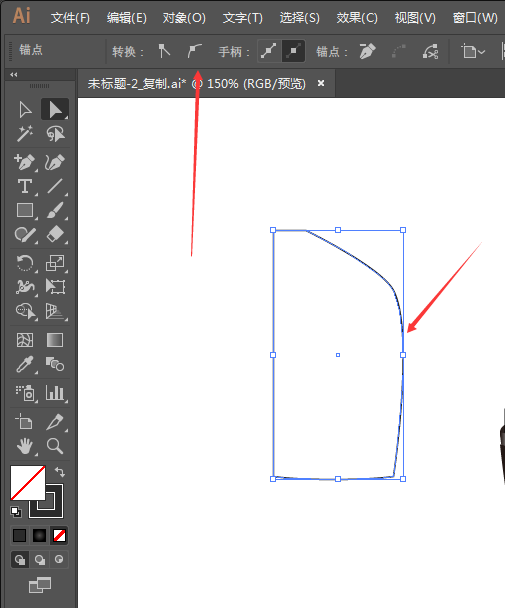This screenshot has width=505, height=608.
Task: Select the Zoom tool
Action: click(x=55, y=446)
